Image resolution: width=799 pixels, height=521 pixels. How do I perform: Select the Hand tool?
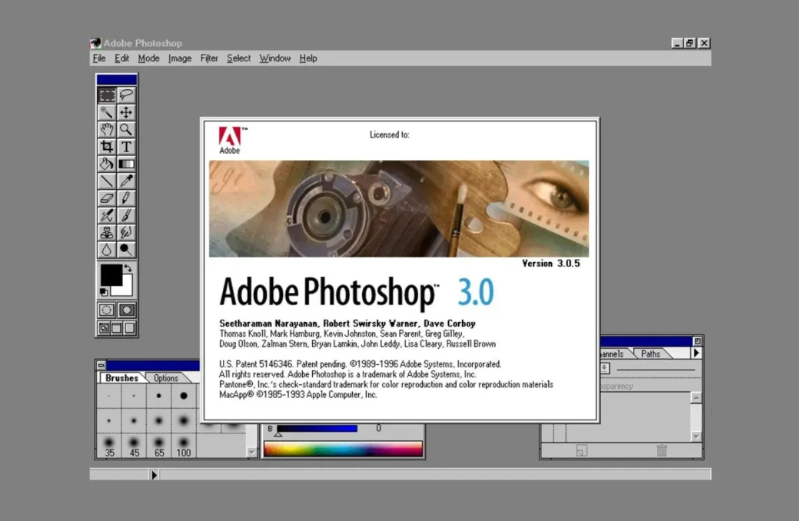(107, 129)
